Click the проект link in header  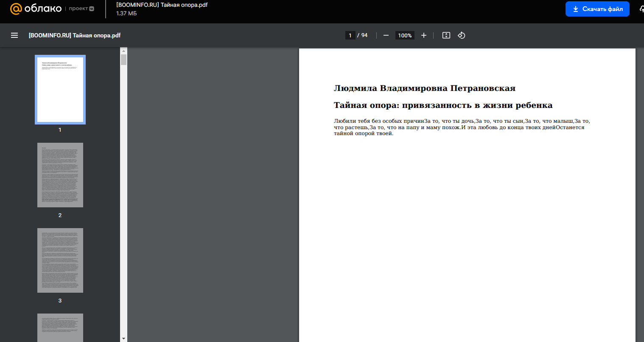(78, 8)
